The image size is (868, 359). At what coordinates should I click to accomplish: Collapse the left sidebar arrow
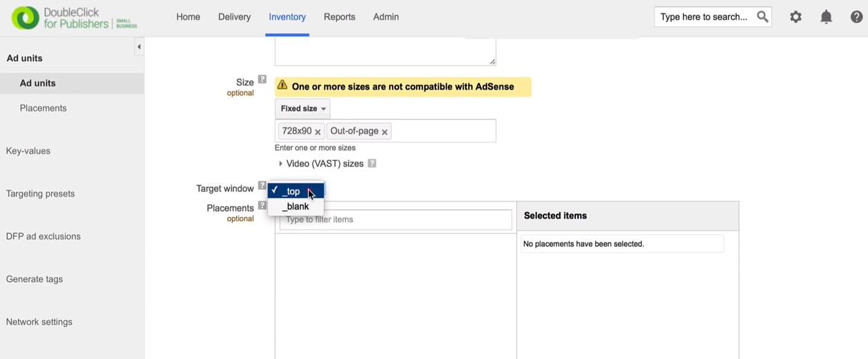139,47
